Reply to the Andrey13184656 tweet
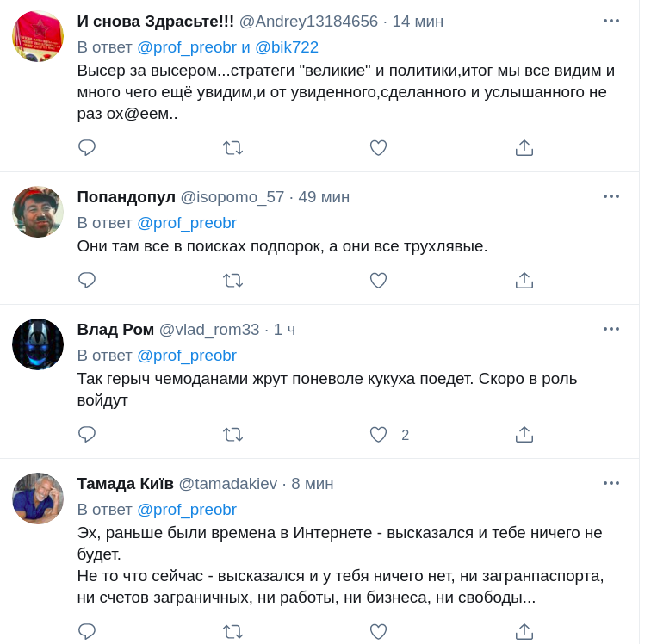Screen dimensions: 657x644 pyautogui.click(x=87, y=148)
